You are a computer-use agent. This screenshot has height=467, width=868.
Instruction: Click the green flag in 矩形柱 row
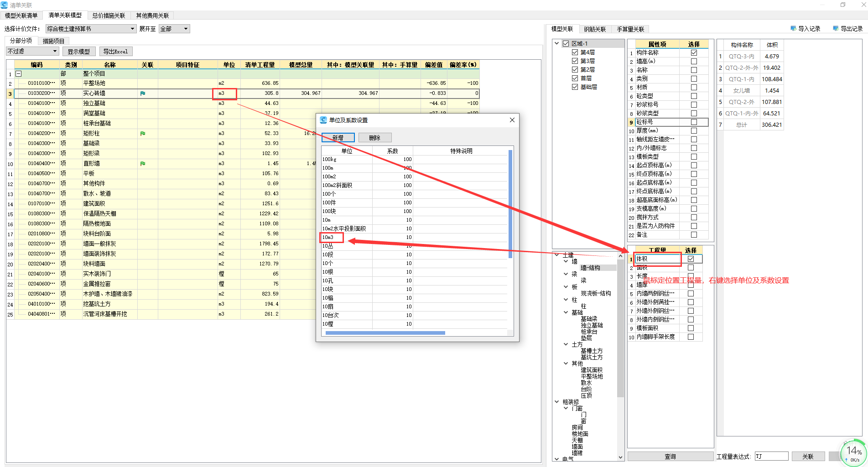pos(143,133)
